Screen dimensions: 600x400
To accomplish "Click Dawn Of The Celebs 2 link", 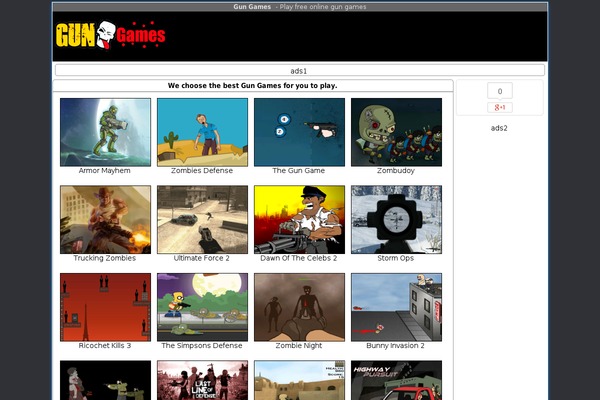I will [298, 258].
